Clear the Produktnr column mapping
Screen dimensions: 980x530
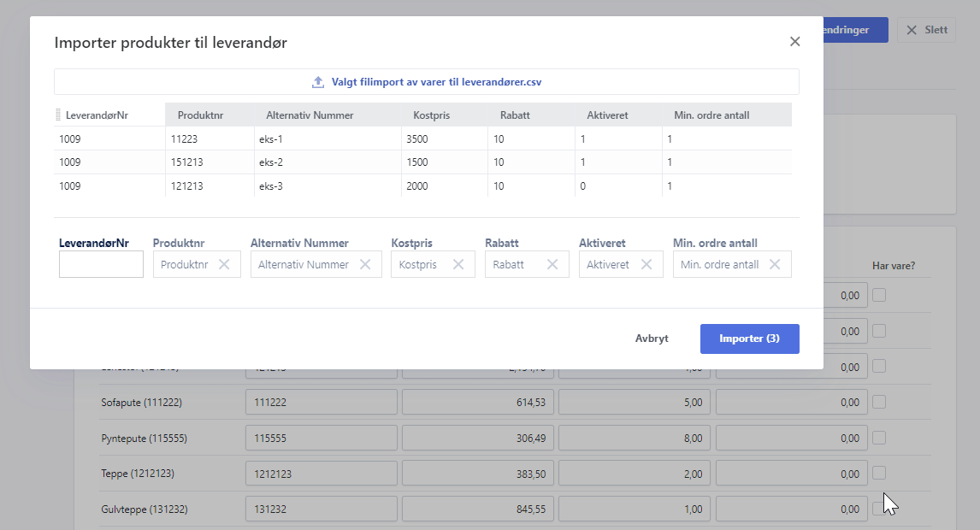tap(224, 265)
